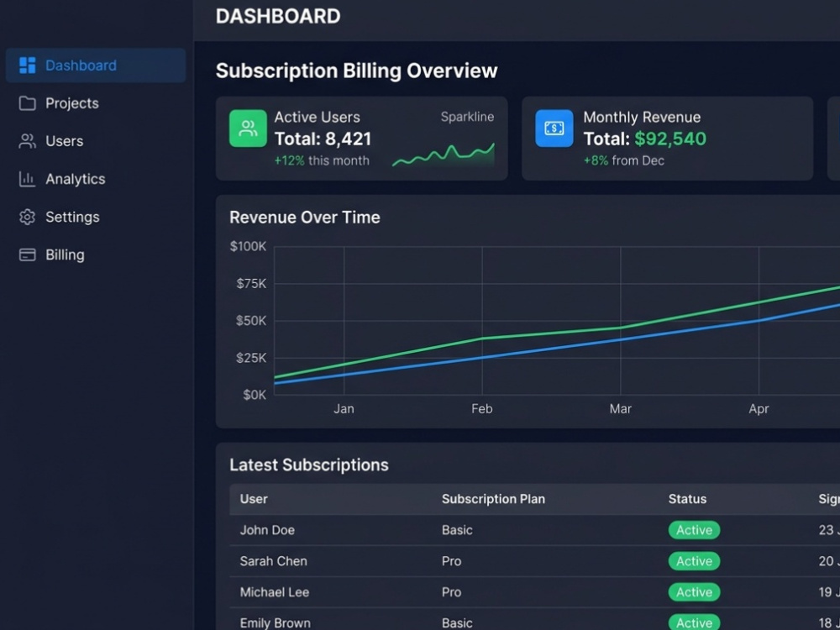Open the Settings page label
Image resolution: width=840 pixels, height=630 pixels.
click(x=72, y=217)
